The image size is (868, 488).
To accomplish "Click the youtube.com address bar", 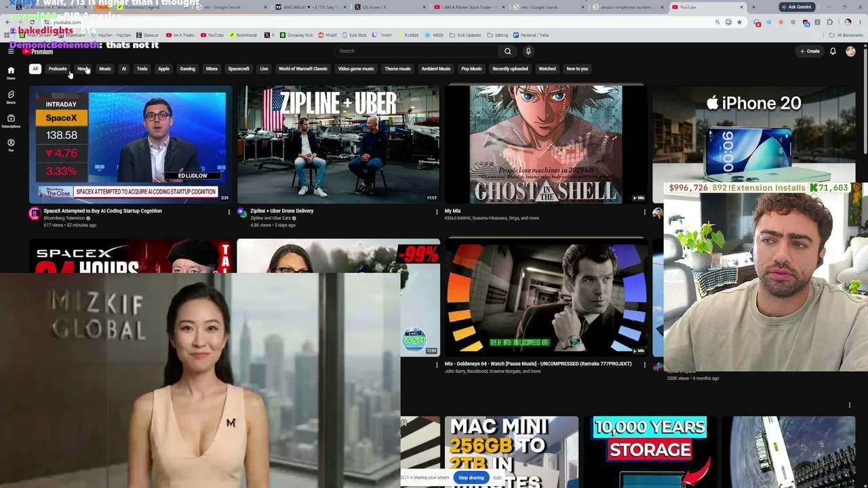I will [x=380, y=22].
